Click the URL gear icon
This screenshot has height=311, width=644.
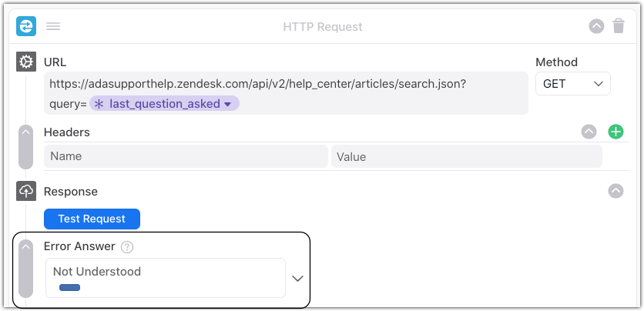27,62
